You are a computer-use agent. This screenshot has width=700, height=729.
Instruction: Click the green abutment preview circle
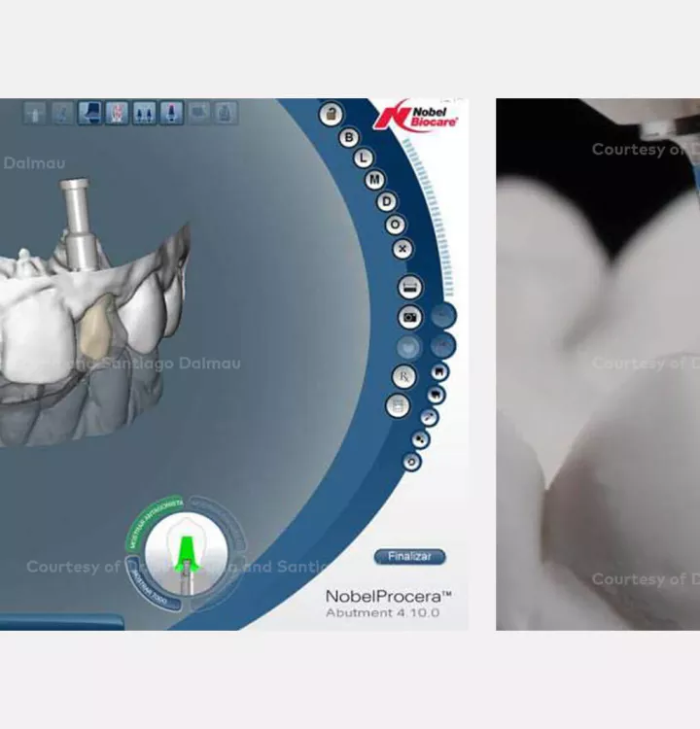point(186,554)
